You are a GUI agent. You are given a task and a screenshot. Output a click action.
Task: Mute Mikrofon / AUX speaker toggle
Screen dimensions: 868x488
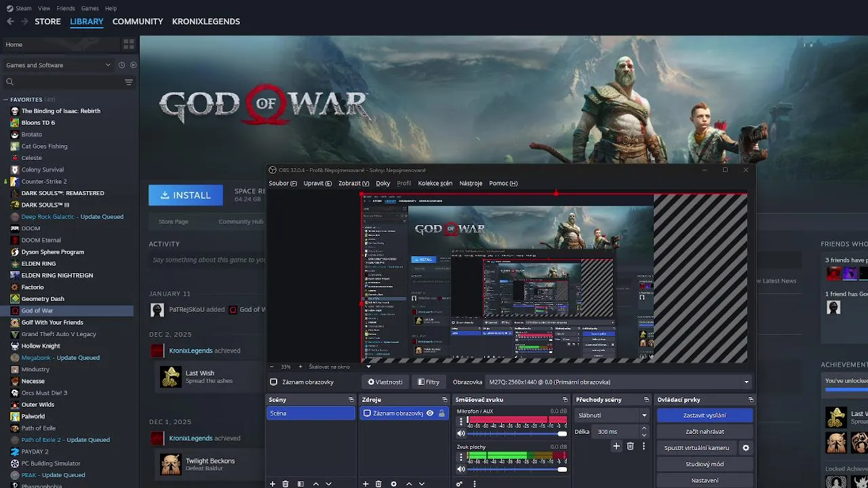(461, 434)
